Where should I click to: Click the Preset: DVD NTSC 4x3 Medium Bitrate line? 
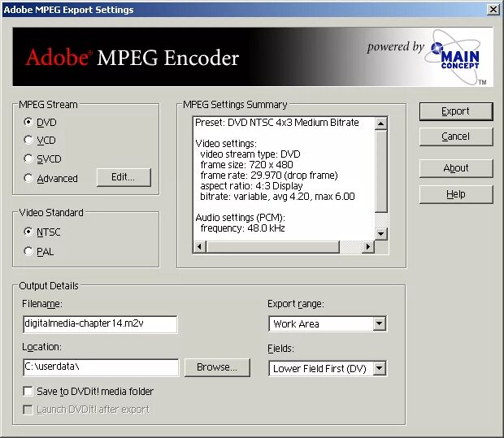277,123
